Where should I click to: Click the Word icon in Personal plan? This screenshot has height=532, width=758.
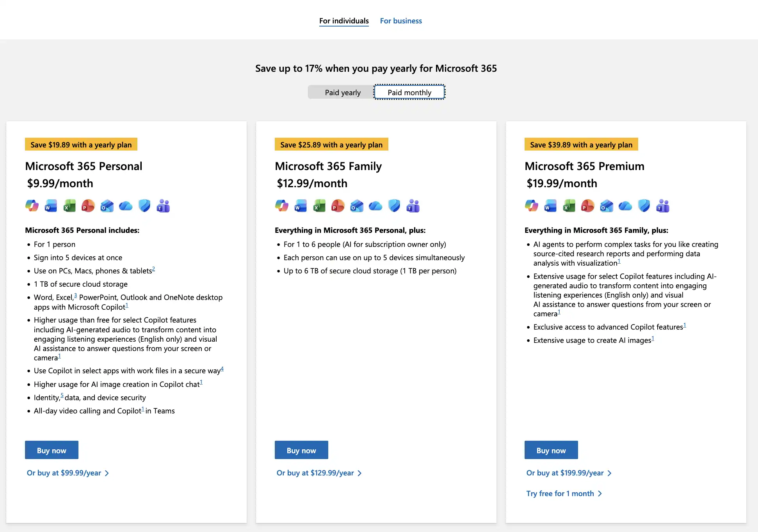click(x=51, y=206)
